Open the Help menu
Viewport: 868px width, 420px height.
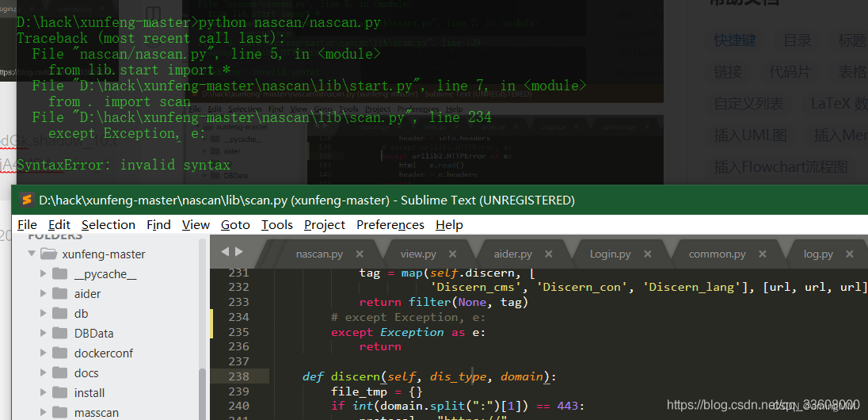click(449, 225)
